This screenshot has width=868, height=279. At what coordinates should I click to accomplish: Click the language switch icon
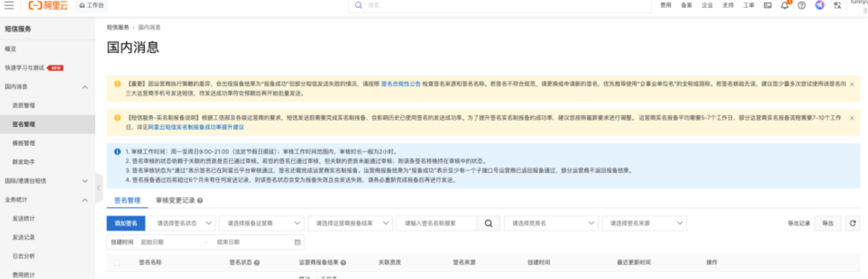pyautogui.click(x=837, y=5)
